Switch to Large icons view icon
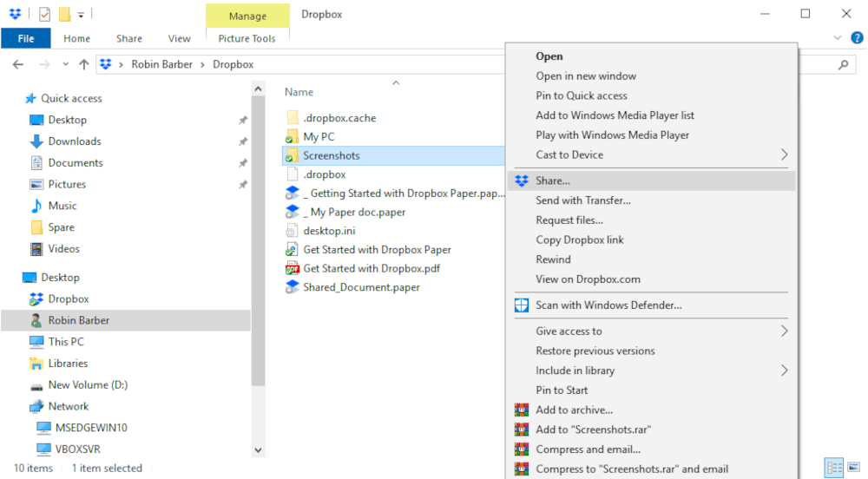868x479 pixels. point(853,468)
